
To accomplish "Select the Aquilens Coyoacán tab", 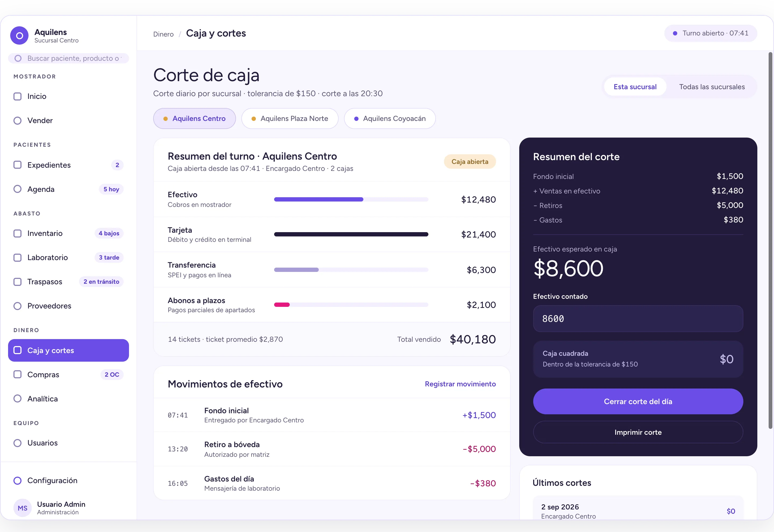I will point(390,118).
